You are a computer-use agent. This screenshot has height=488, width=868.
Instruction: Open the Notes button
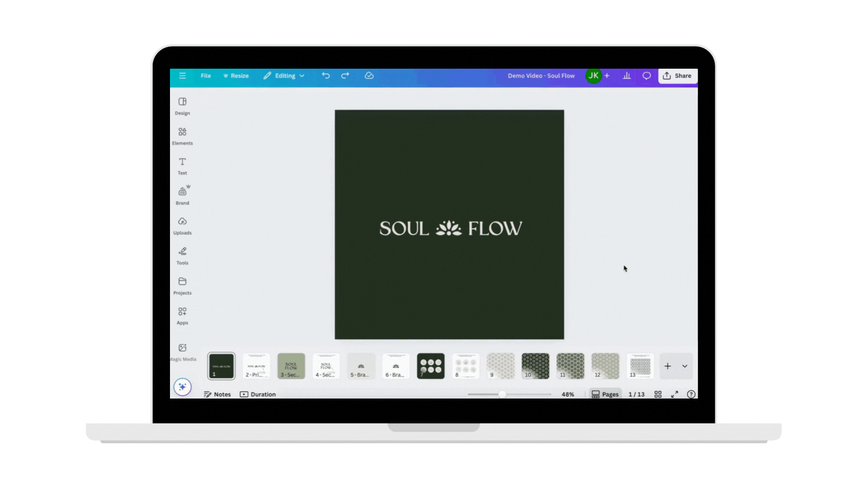pos(217,394)
